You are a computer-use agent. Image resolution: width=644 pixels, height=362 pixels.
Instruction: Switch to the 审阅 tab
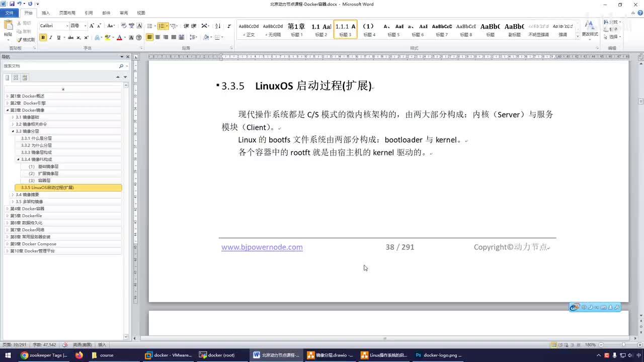click(x=124, y=13)
